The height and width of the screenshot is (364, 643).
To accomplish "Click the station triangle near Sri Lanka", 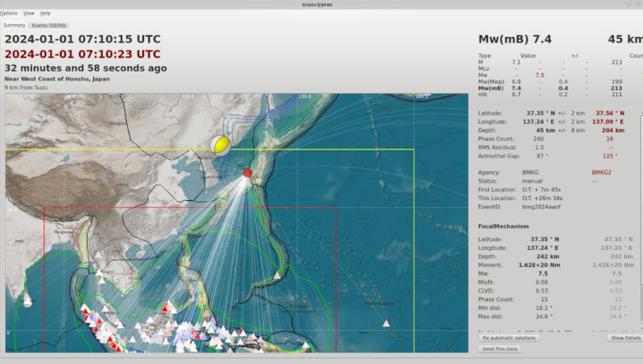I will click(x=27, y=301).
